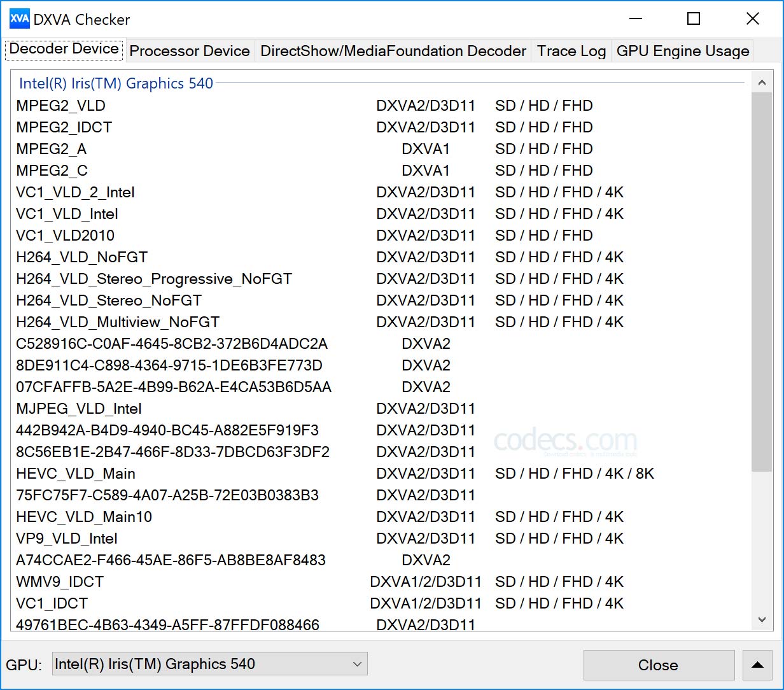Select the H264_VLD_Multiview_NoFGT row
Viewport: 784px width, 690px height.
pos(381,322)
